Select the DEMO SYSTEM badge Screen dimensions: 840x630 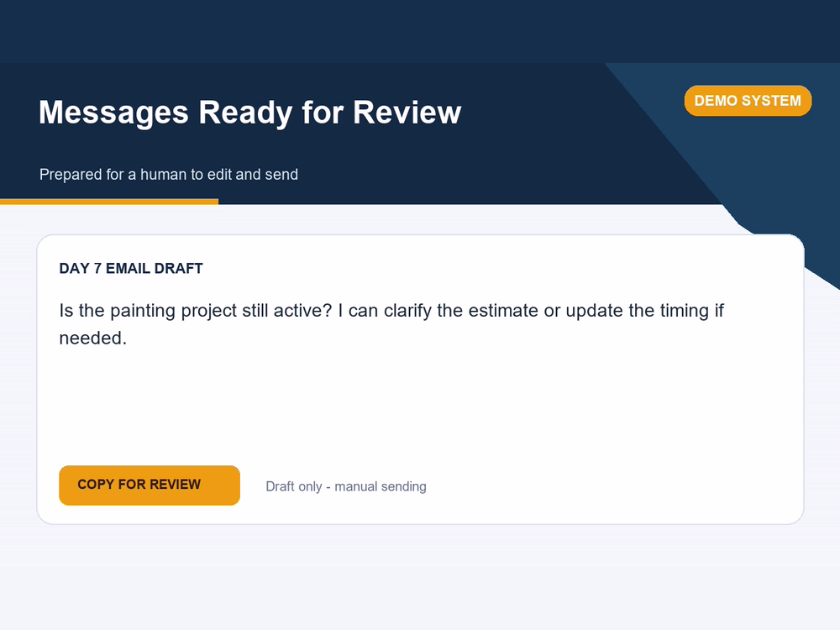point(748,101)
